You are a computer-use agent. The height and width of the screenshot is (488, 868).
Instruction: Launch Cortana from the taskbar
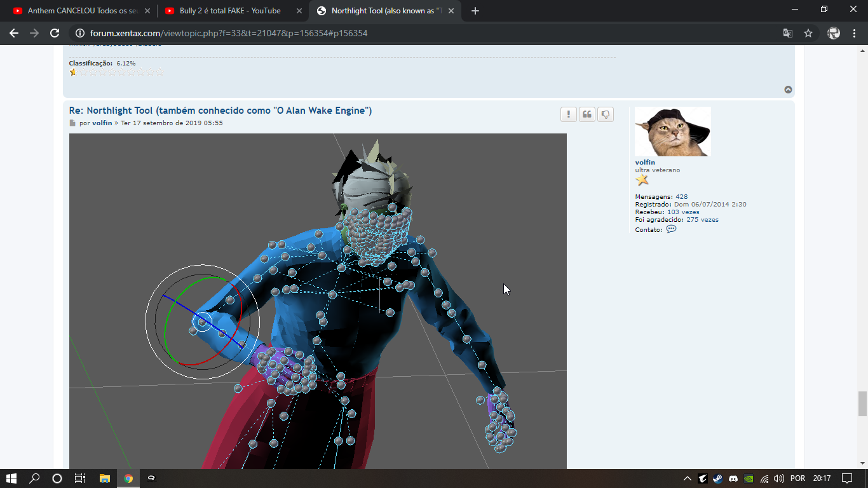point(57,478)
